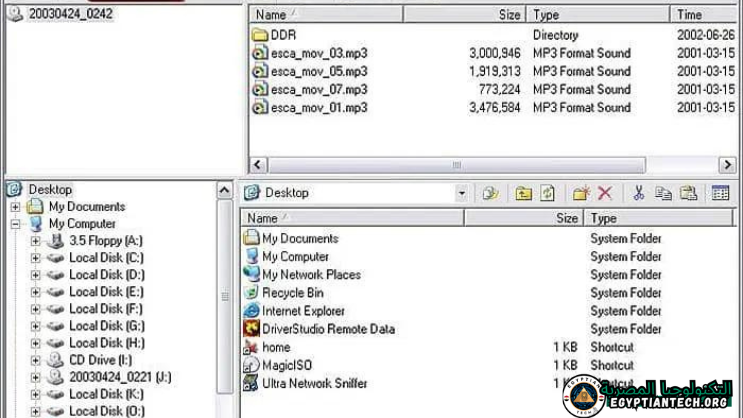The width and height of the screenshot is (743, 418).
Task: Select Local Disk (G:) in the tree
Action: [107, 326]
